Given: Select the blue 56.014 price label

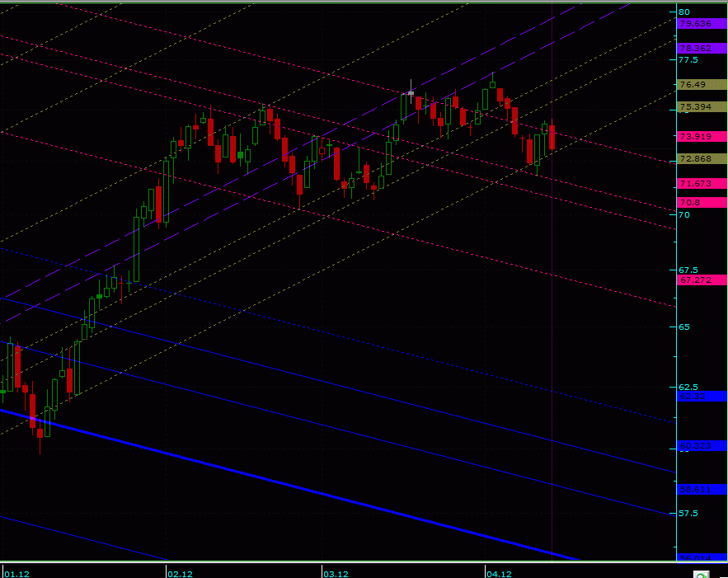Looking at the screenshot, I should (x=702, y=557).
